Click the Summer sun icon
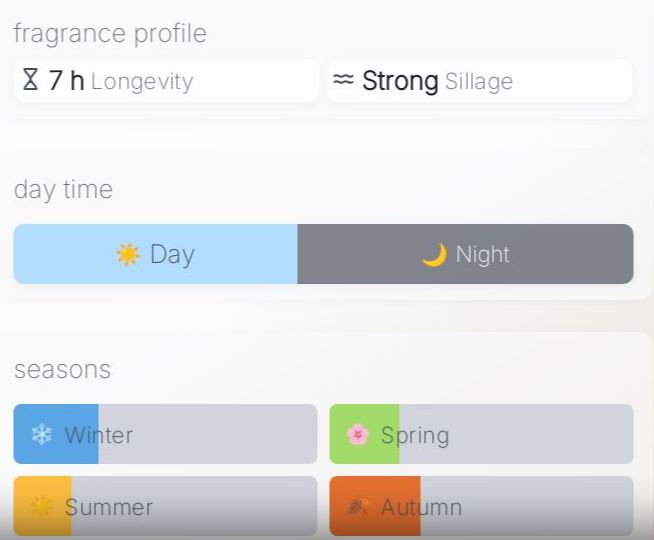This screenshot has height=540, width=654. coord(42,507)
